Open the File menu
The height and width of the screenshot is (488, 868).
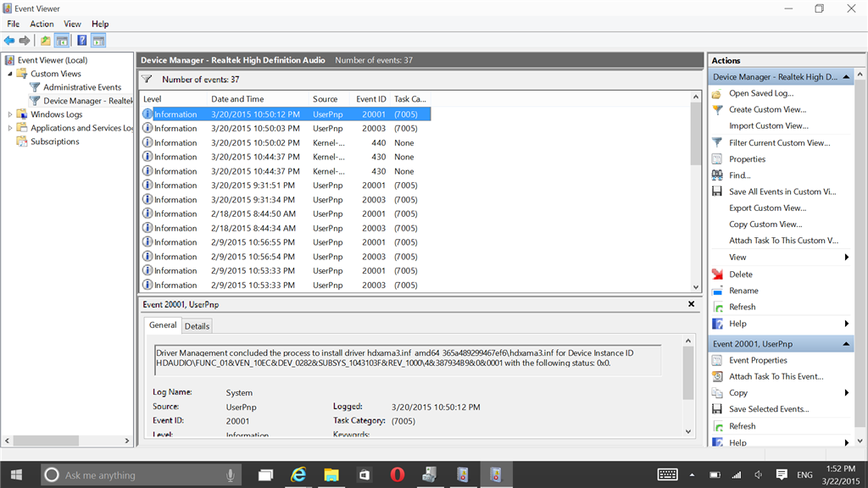(14, 24)
